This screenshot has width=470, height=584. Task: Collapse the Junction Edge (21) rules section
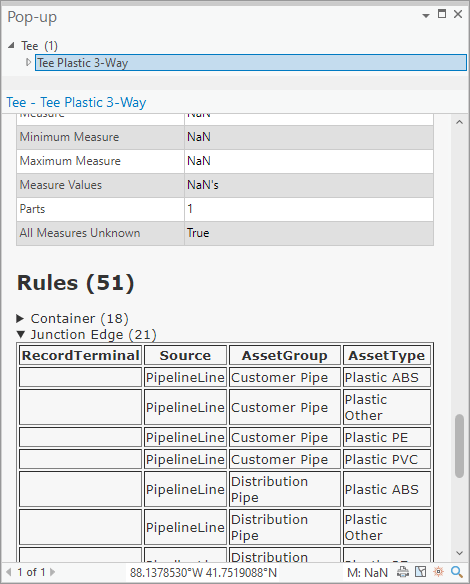20,334
